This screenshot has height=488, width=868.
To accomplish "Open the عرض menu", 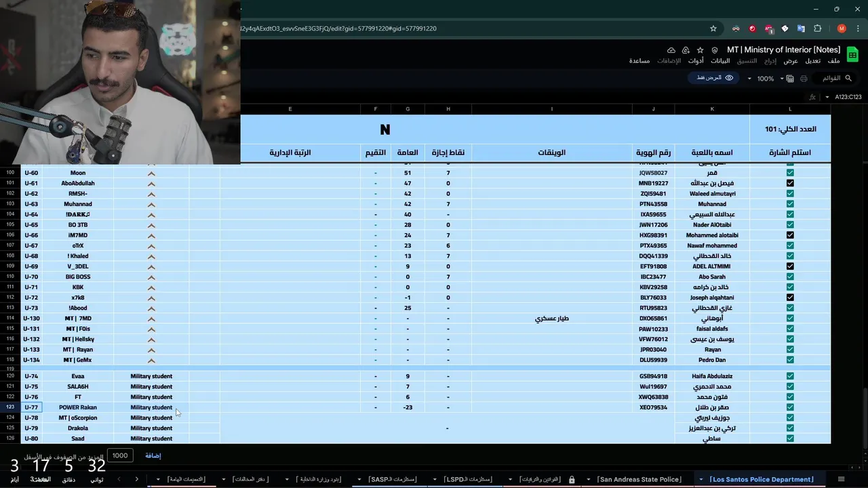I will pos(791,61).
